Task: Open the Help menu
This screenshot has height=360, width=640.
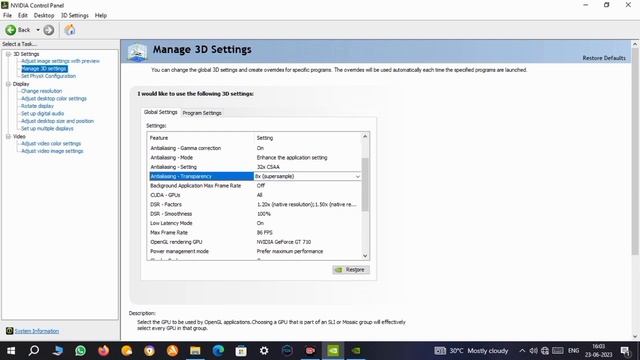Action: 100,16
